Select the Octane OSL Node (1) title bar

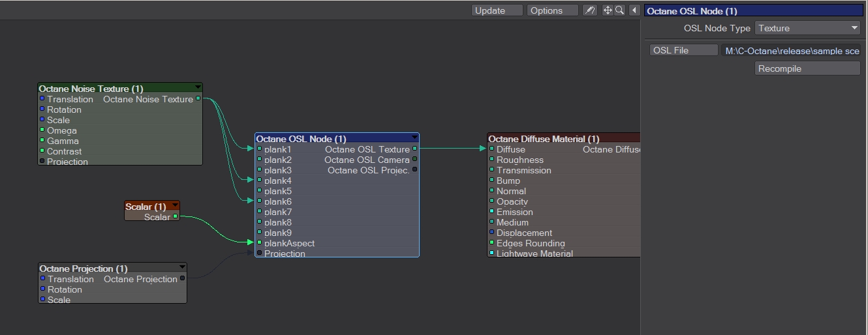(x=337, y=139)
